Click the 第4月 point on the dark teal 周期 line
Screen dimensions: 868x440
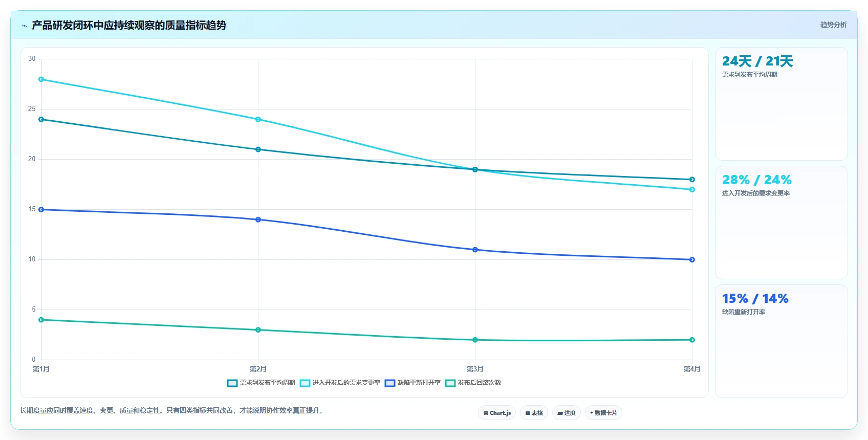tap(692, 180)
